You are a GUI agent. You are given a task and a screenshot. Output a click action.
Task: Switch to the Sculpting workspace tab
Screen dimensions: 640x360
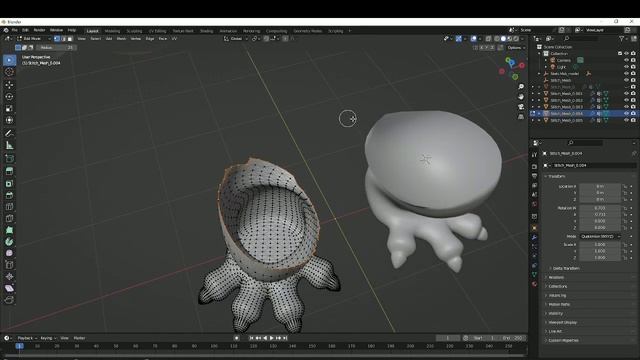pos(134,31)
